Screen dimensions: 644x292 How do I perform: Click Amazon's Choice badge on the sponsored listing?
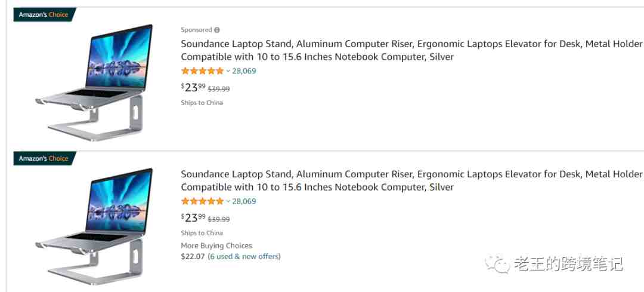coord(45,14)
